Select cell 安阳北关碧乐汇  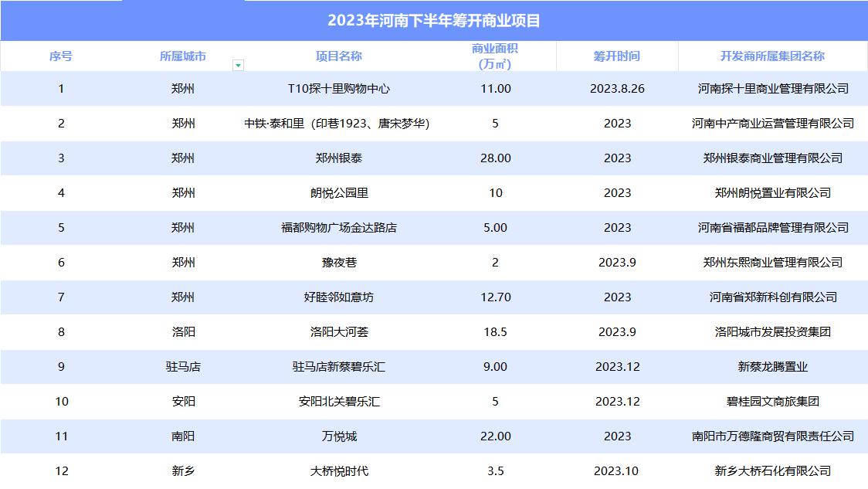(339, 402)
